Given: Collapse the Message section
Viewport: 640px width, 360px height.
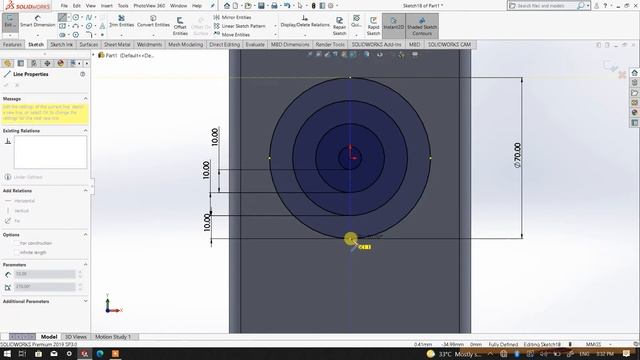Looking at the screenshot, I should [x=85, y=99].
